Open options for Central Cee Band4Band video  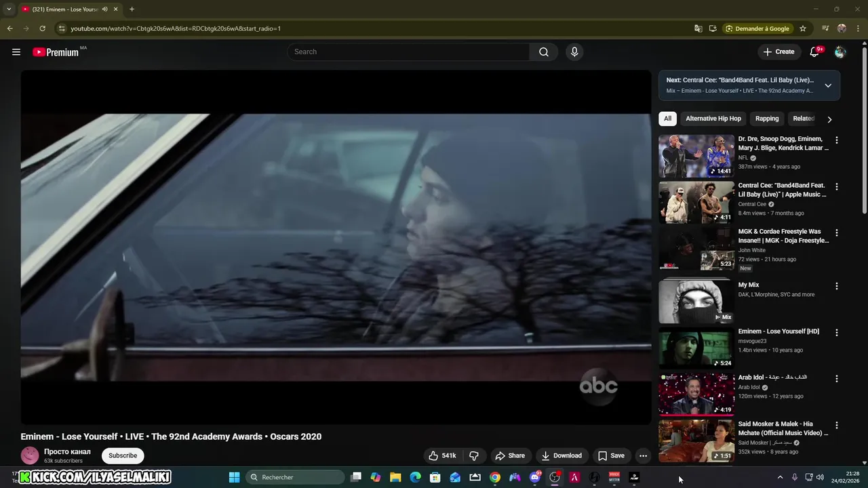(x=836, y=186)
